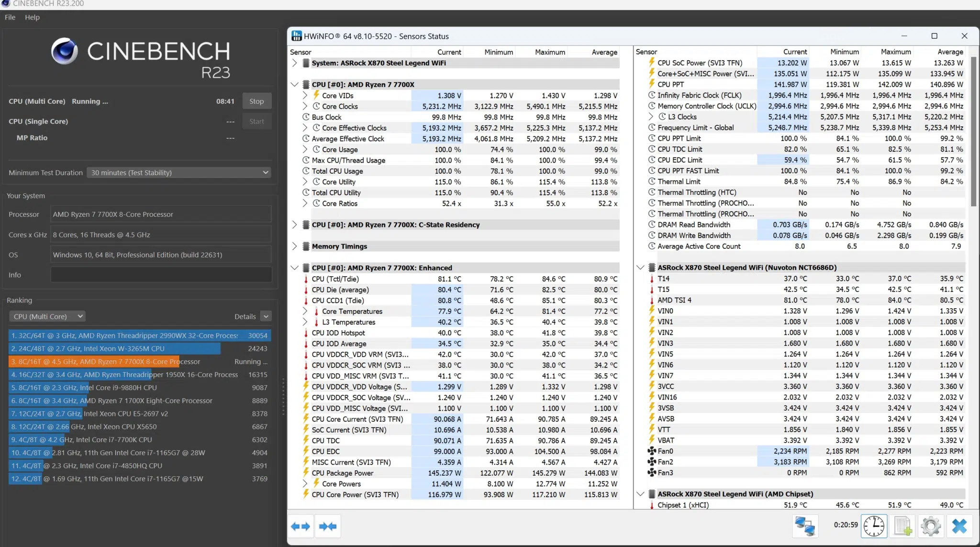Click the log file icon
This screenshot has width=980, height=547.
point(902,526)
